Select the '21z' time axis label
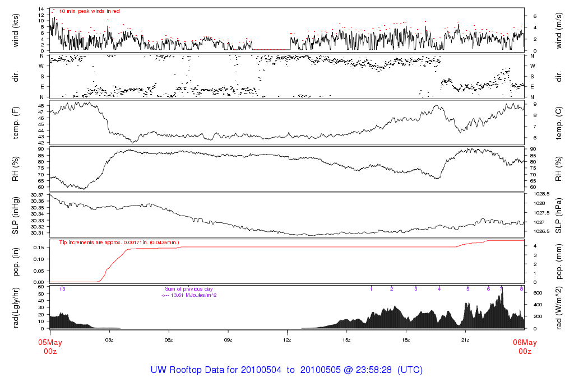574x392 pixels. 465,340
